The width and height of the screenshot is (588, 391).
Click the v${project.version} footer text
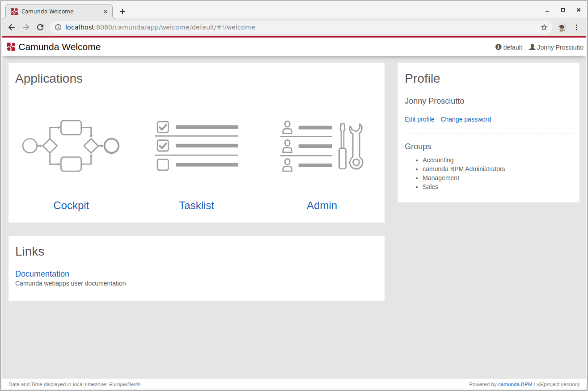558,384
